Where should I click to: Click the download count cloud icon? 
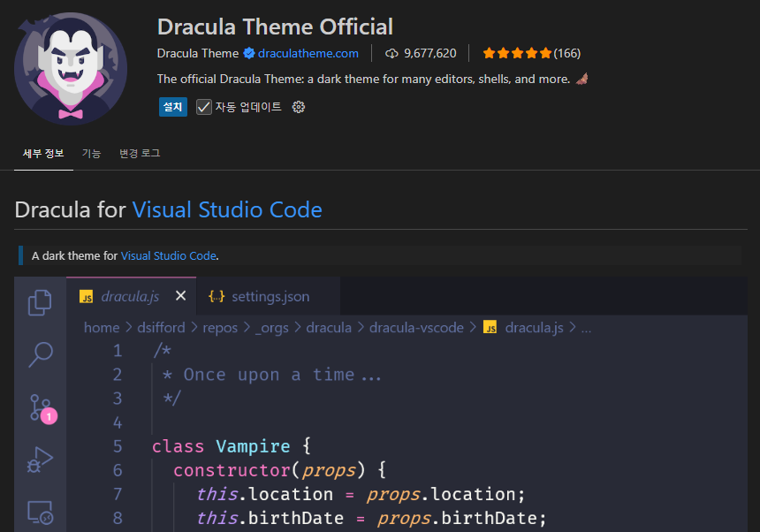391,53
